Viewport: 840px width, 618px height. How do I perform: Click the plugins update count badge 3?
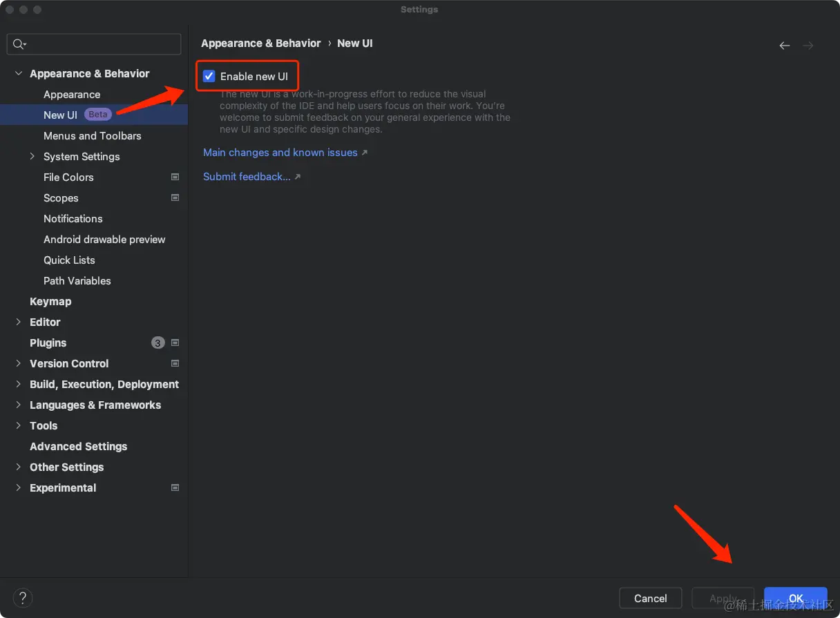pos(158,343)
